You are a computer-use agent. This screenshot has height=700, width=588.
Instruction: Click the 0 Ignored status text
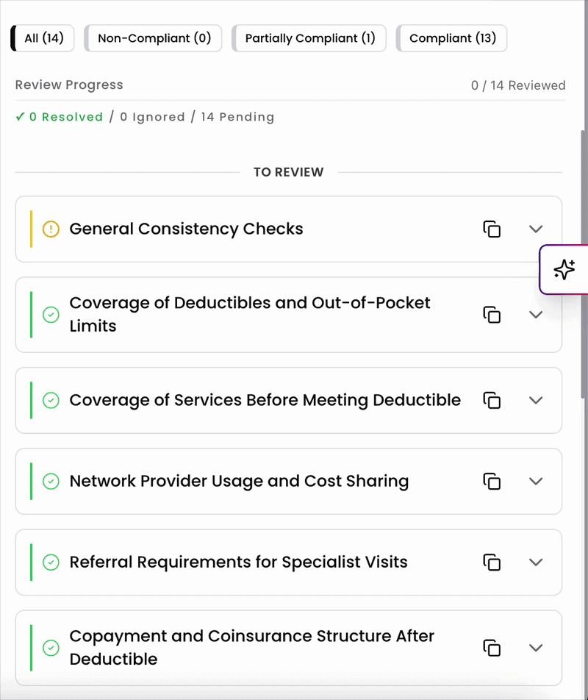(x=152, y=117)
